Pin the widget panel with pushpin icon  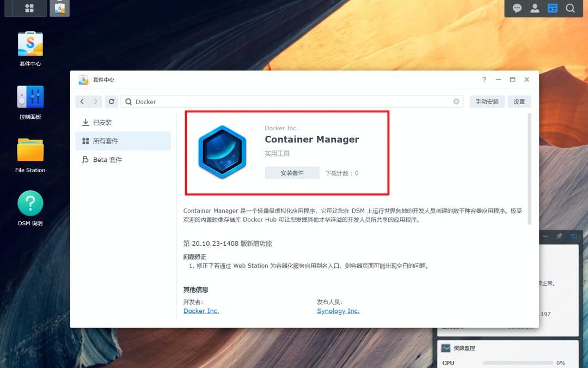[x=559, y=237]
